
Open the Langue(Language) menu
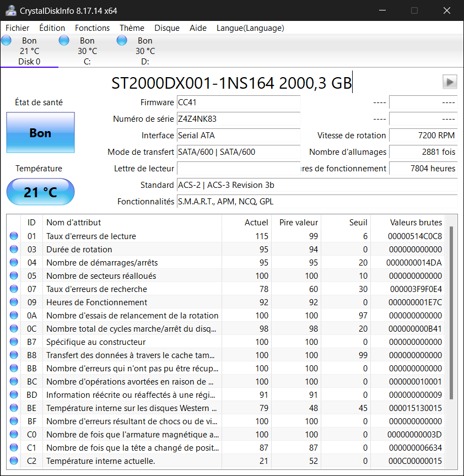[250, 28]
